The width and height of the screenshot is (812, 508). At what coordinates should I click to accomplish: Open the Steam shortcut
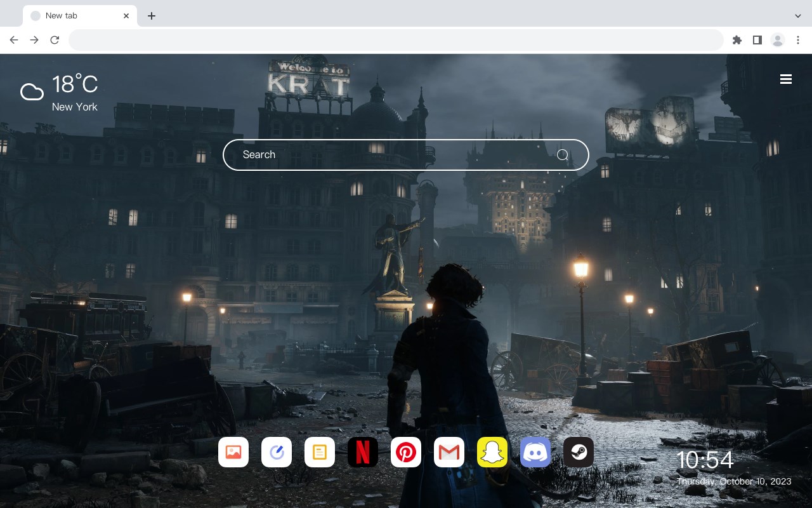[579, 452]
